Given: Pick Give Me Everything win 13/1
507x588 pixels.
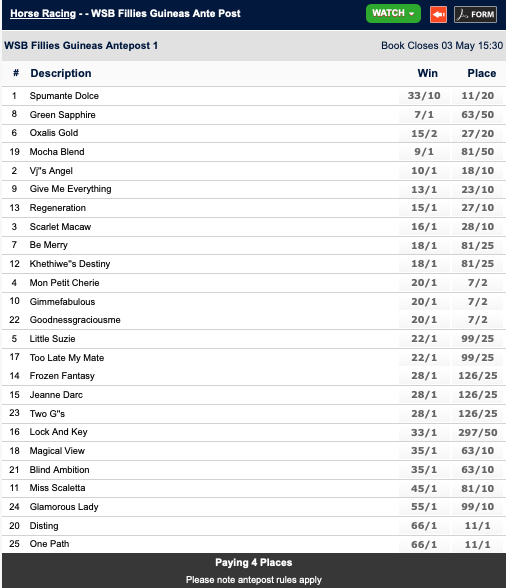Looking at the screenshot, I should coord(424,189).
